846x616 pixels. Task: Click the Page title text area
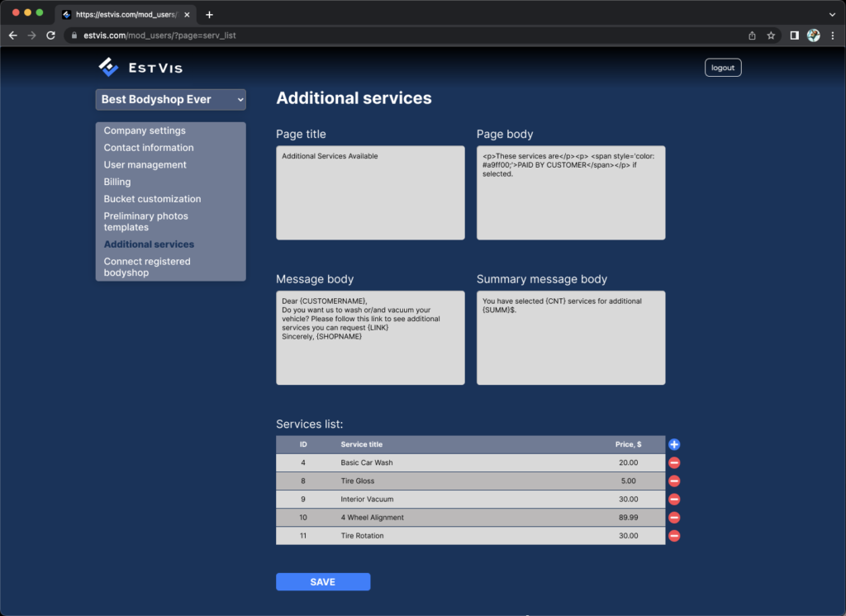pyautogui.click(x=370, y=192)
